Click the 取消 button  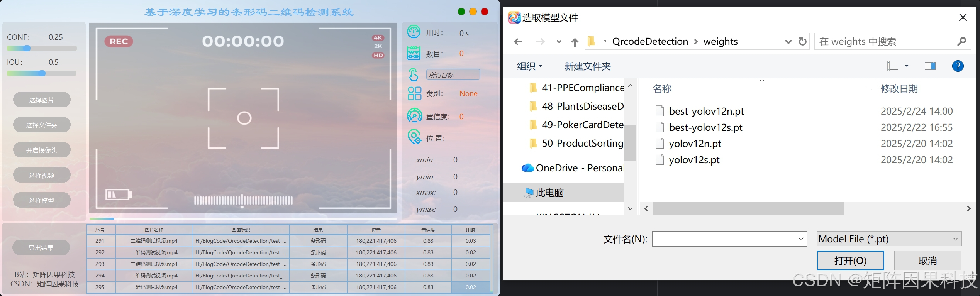[x=927, y=260]
